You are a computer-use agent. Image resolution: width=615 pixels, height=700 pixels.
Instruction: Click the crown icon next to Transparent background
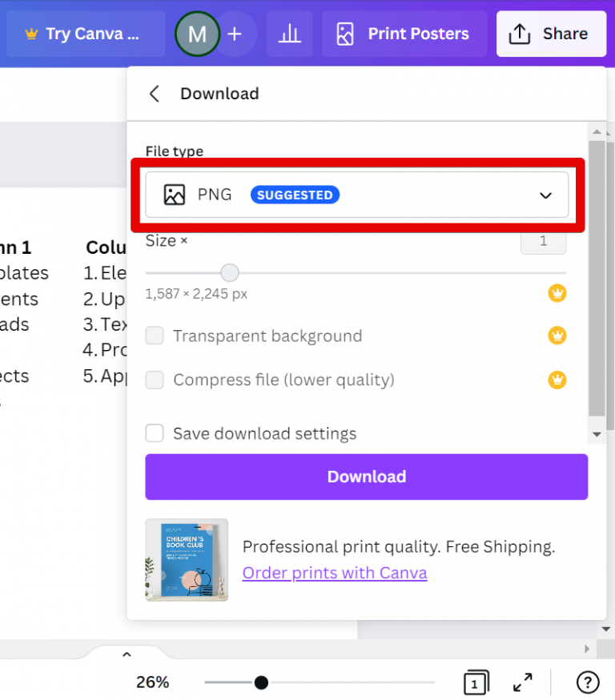pos(557,336)
